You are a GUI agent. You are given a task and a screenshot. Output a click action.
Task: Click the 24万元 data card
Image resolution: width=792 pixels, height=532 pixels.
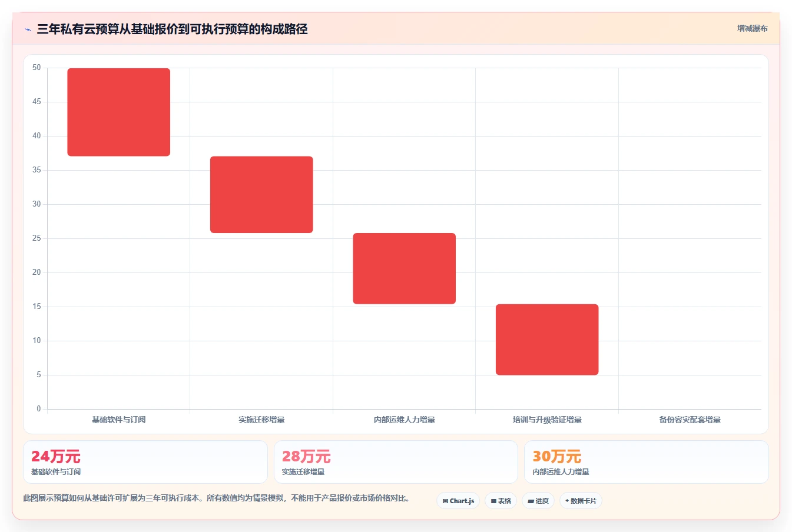pyautogui.click(x=145, y=462)
